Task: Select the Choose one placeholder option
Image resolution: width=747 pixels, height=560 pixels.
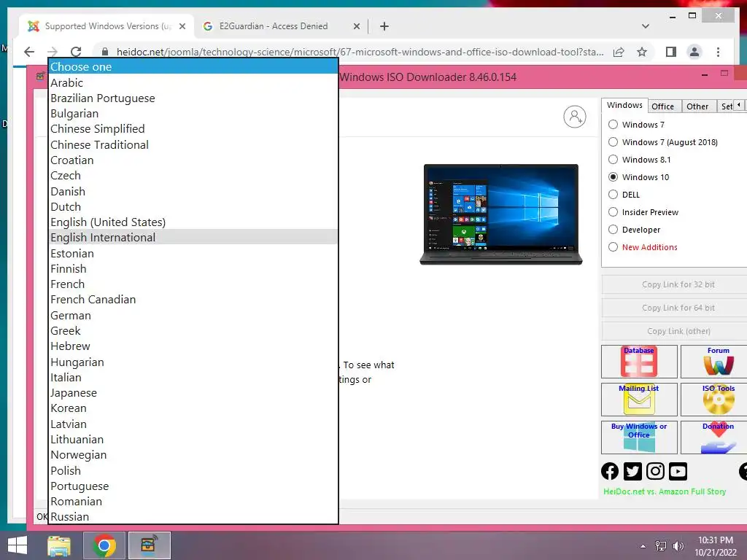Action: point(193,66)
